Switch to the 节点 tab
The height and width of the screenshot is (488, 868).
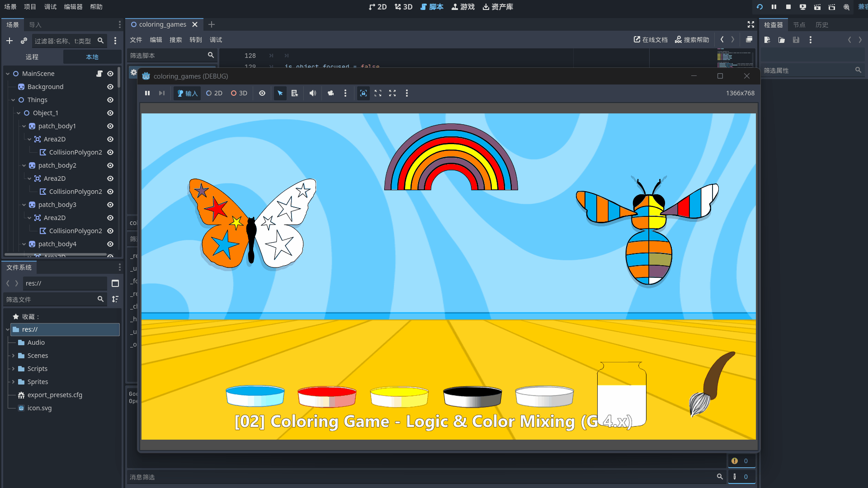[799, 25]
